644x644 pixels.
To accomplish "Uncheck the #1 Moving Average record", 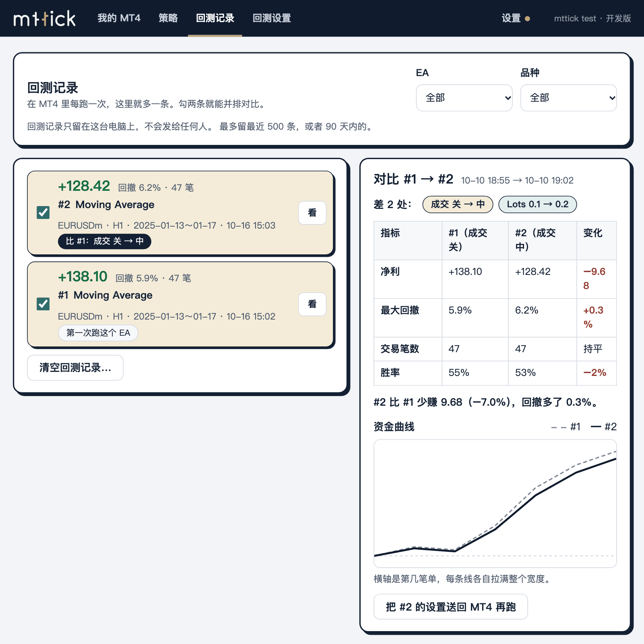I will point(43,304).
